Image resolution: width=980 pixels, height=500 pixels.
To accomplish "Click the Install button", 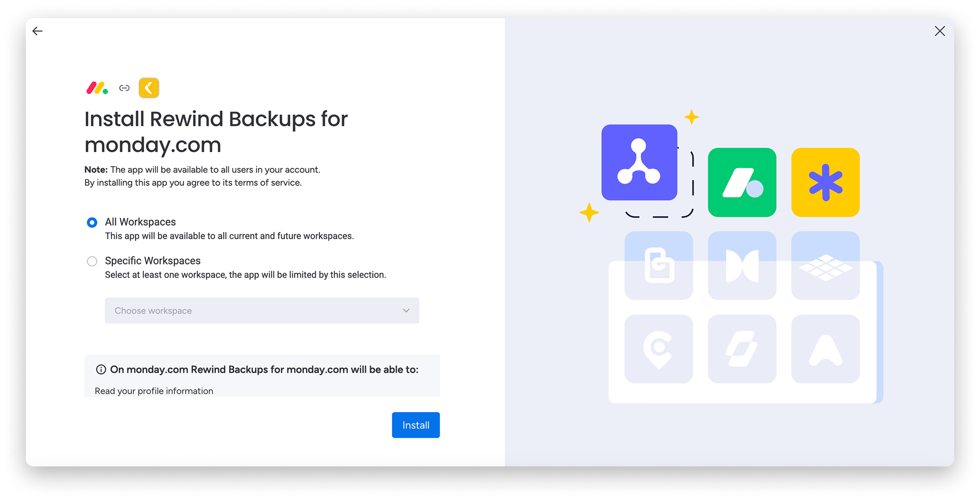I will [415, 425].
